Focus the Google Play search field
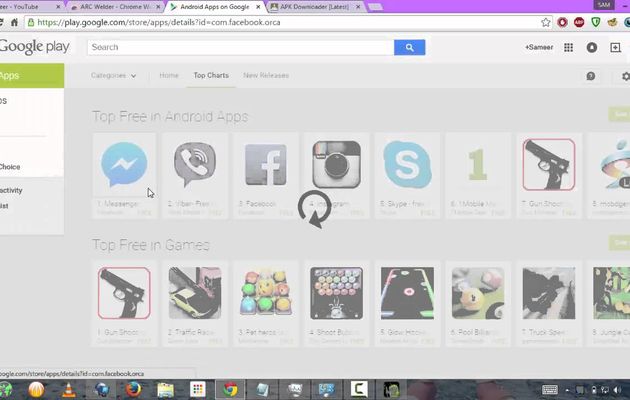The width and height of the screenshot is (630, 400). click(x=241, y=47)
